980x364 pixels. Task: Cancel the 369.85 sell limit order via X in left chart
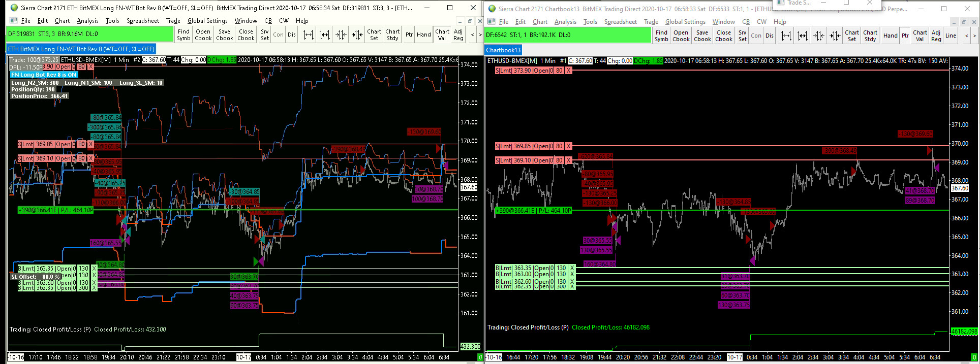tap(90, 144)
